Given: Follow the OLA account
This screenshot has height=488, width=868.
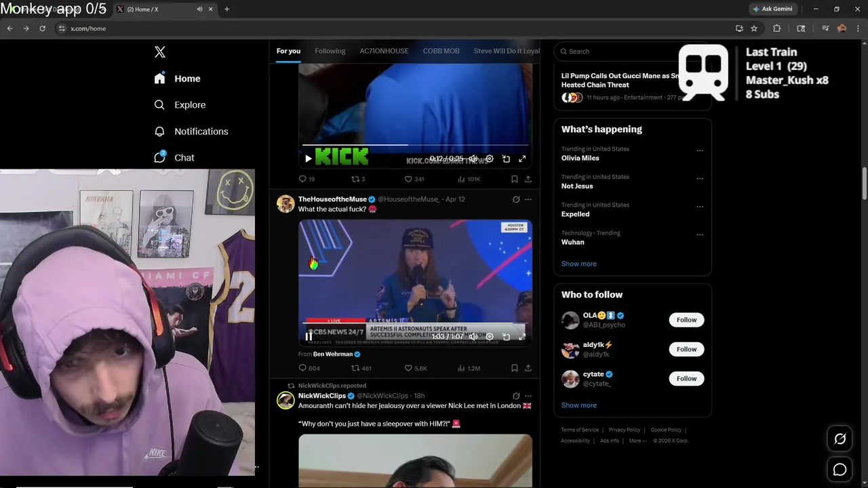Looking at the screenshot, I should (686, 320).
